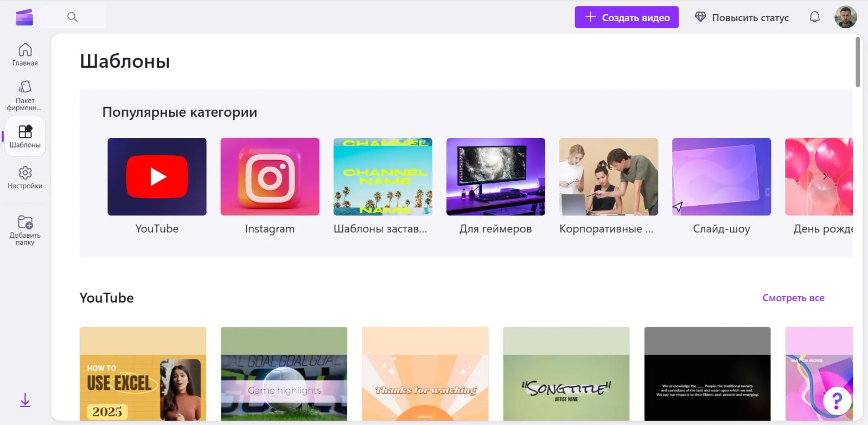Open the purple help question mark

coord(837,401)
